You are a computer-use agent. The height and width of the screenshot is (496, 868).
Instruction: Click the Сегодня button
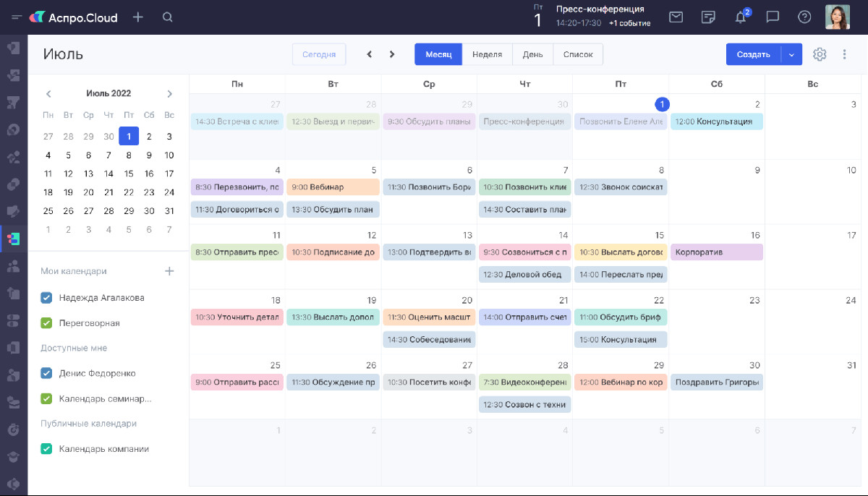point(319,54)
